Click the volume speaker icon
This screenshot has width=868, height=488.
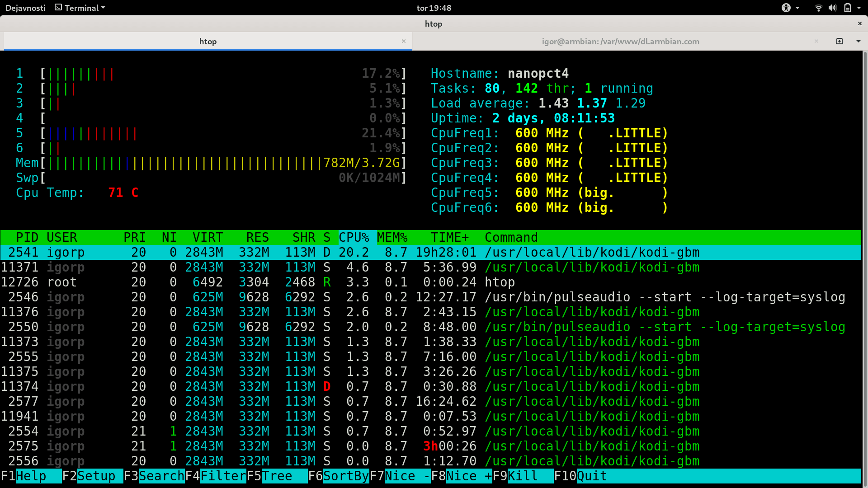832,8
